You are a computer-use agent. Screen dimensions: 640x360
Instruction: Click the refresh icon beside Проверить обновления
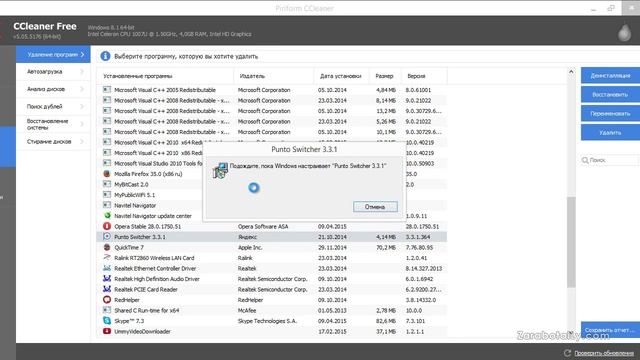[567, 353]
